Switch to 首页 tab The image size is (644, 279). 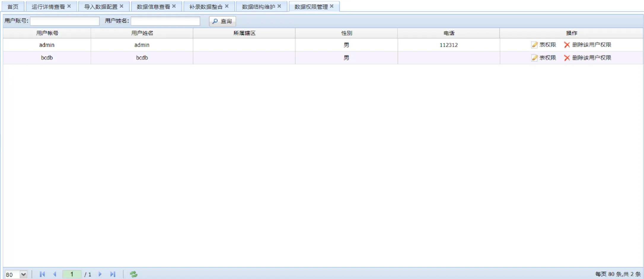click(13, 7)
